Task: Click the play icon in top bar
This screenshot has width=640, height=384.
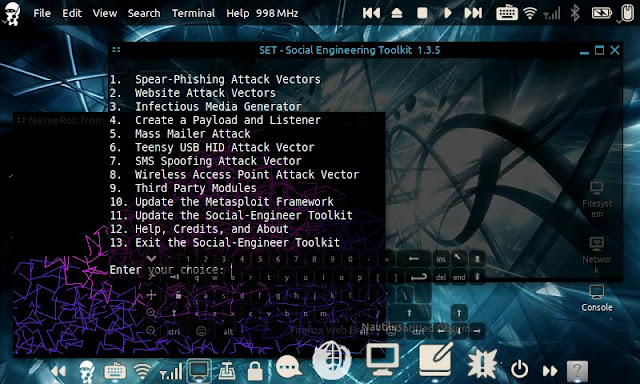Action: tap(448, 13)
